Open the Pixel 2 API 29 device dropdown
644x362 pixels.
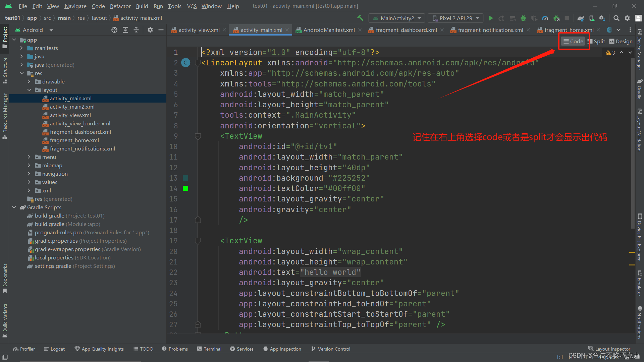coord(456,18)
